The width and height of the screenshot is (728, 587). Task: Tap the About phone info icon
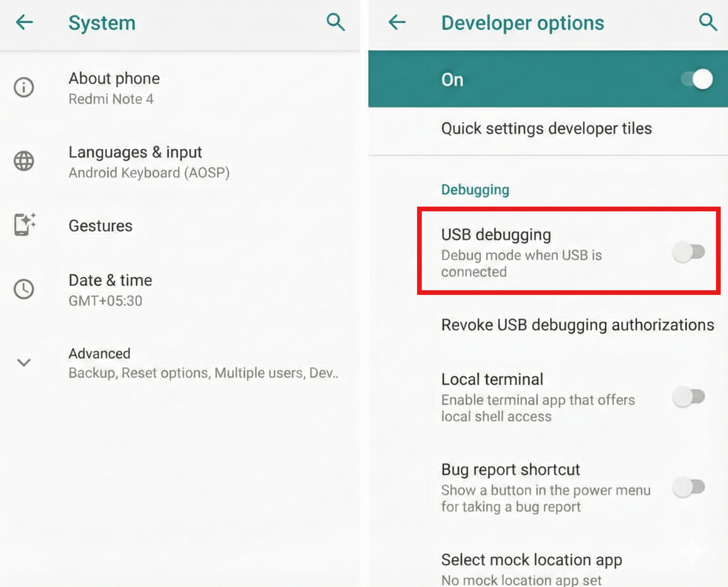23,87
